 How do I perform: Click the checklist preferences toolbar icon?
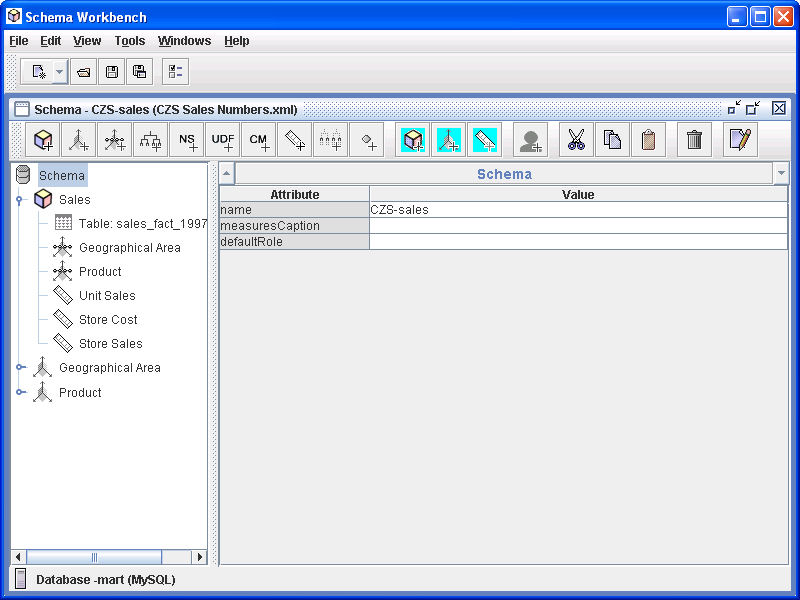[x=176, y=71]
